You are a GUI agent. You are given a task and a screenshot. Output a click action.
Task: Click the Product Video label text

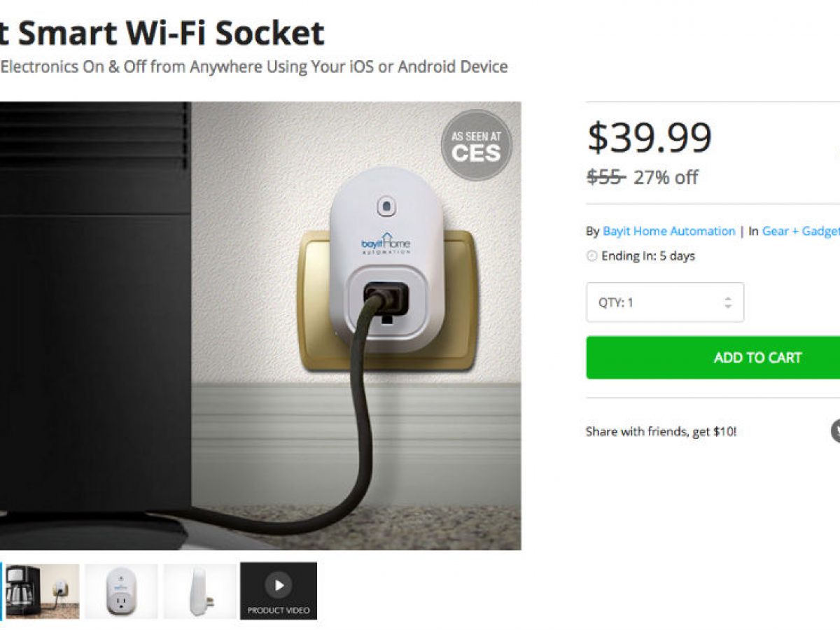coord(279,610)
